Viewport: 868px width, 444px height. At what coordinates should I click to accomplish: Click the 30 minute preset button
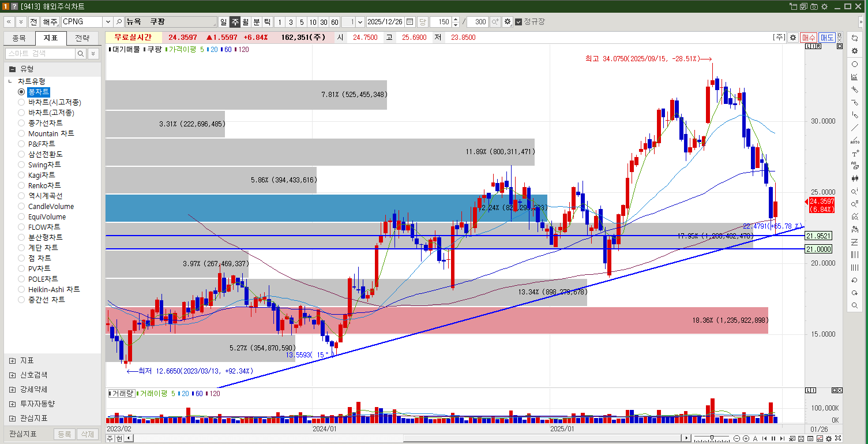(x=323, y=22)
